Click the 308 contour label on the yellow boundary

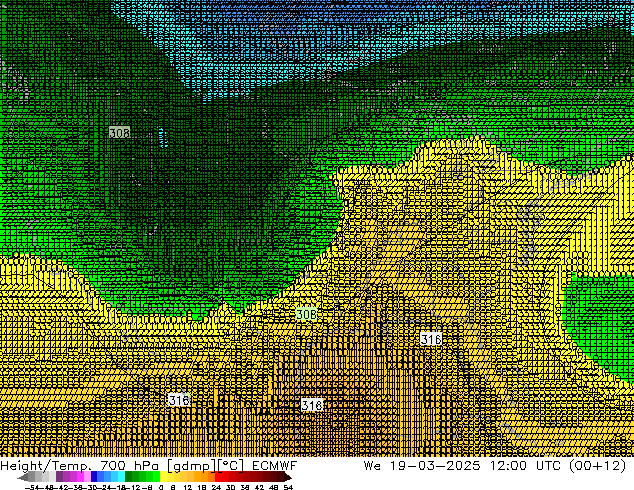pyautogui.click(x=306, y=314)
